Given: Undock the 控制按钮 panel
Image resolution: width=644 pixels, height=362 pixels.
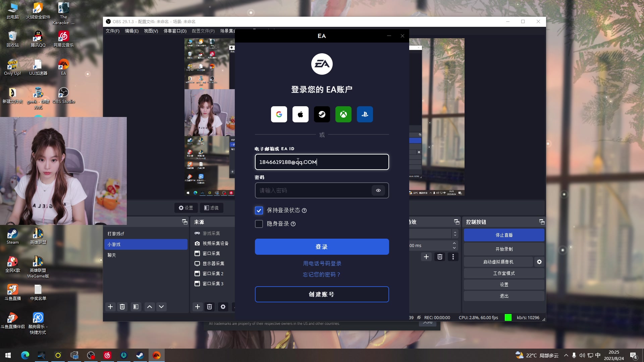Looking at the screenshot, I should (x=542, y=222).
